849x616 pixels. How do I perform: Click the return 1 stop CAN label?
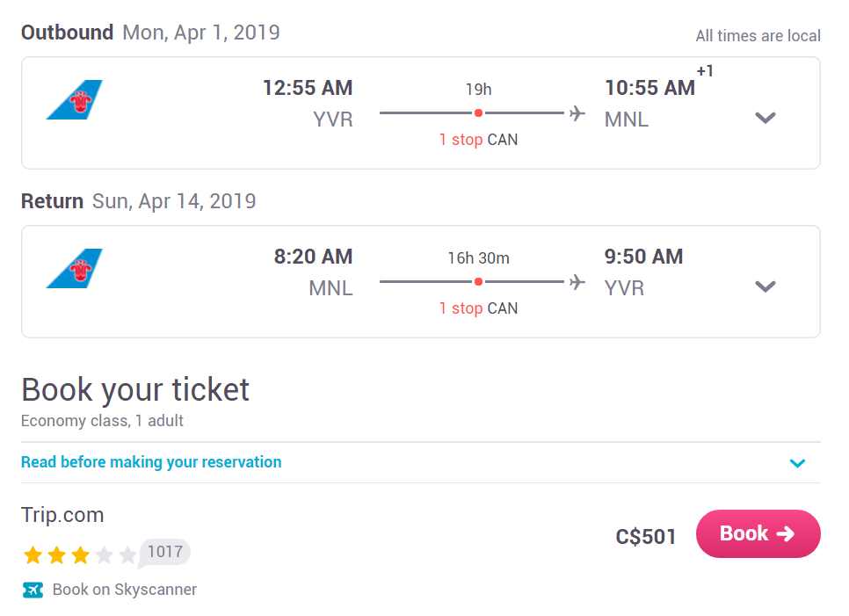click(478, 308)
